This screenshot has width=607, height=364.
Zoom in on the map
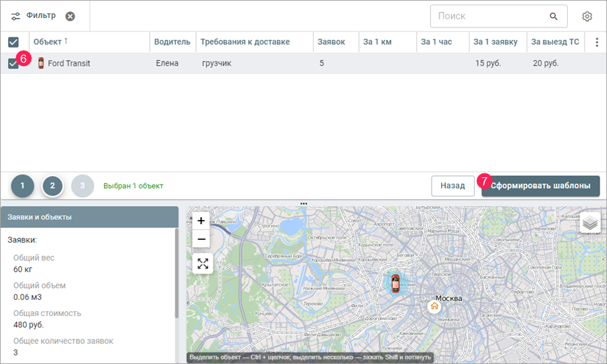pyautogui.click(x=201, y=221)
